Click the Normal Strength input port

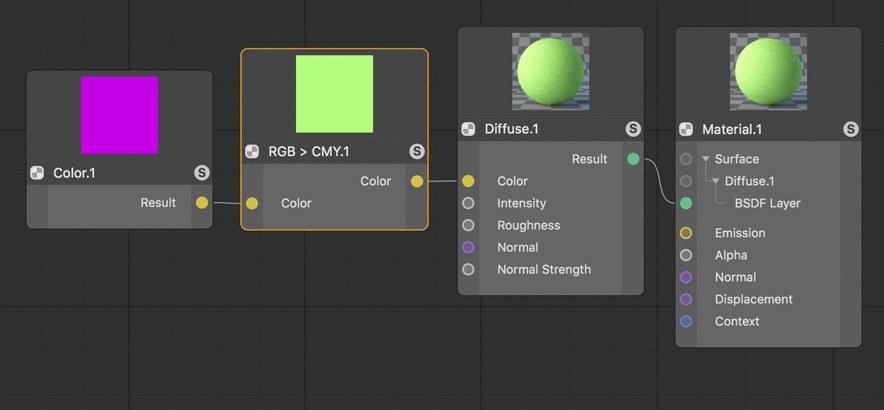[x=468, y=269]
